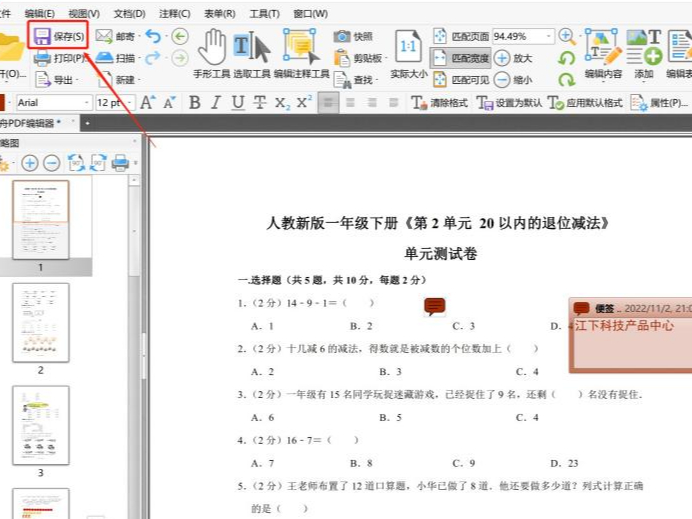Open Properties (属性) panel
This screenshot has width=692, height=519.
click(x=658, y=103)
